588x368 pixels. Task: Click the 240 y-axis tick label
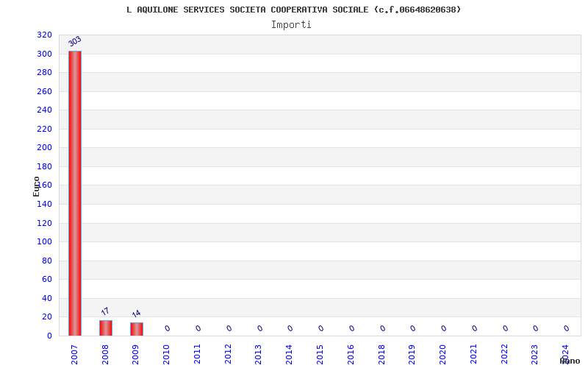(44, 110)
